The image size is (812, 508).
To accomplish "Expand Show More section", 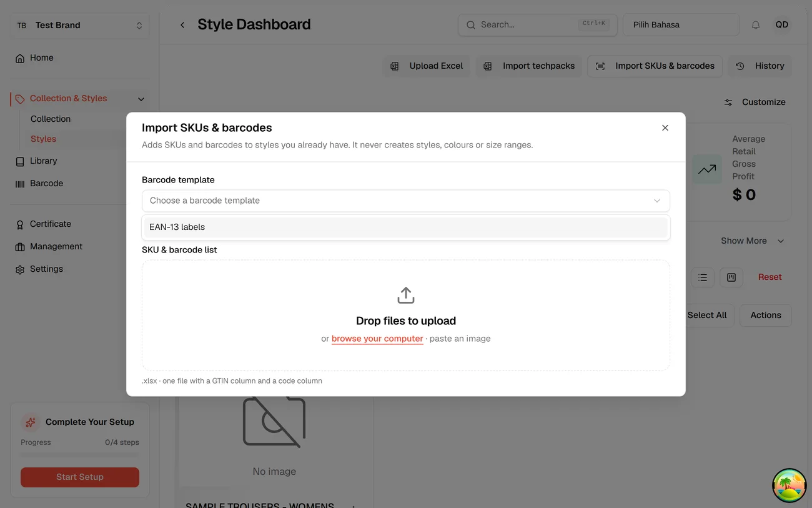I will tap(753, 241).
